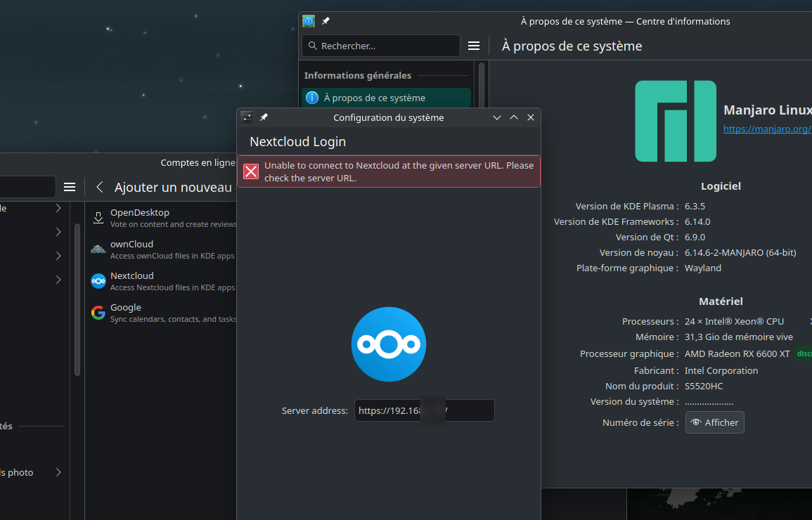Click the KDE Frameworks version value 6.14.0
This screenshot has height=520, width=812.
coord(697,221)
